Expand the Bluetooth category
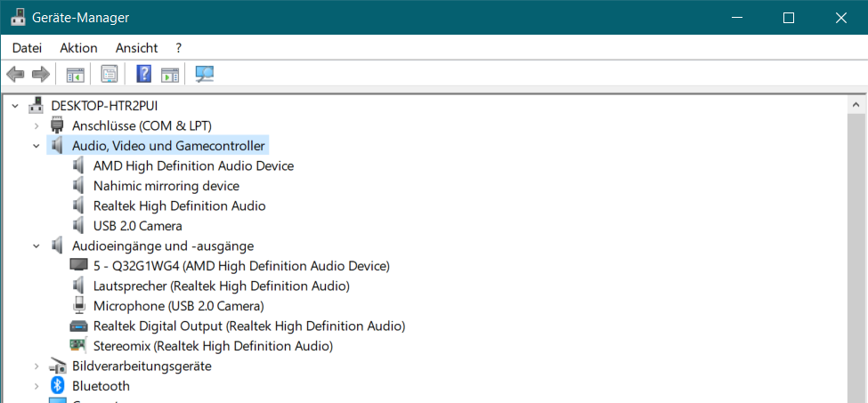The height and width of the screenshot is (403, 868). click(37, 386)
